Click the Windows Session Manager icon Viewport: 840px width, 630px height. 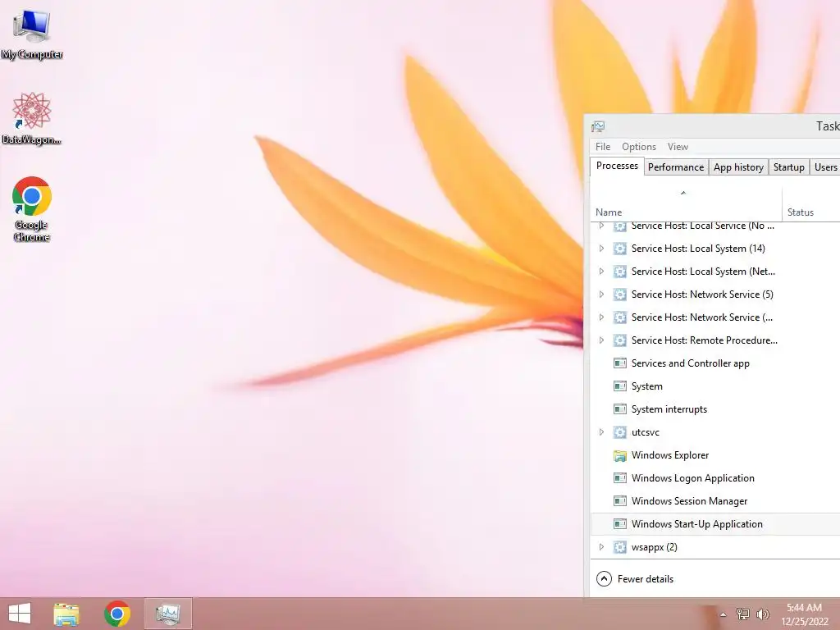620,501
